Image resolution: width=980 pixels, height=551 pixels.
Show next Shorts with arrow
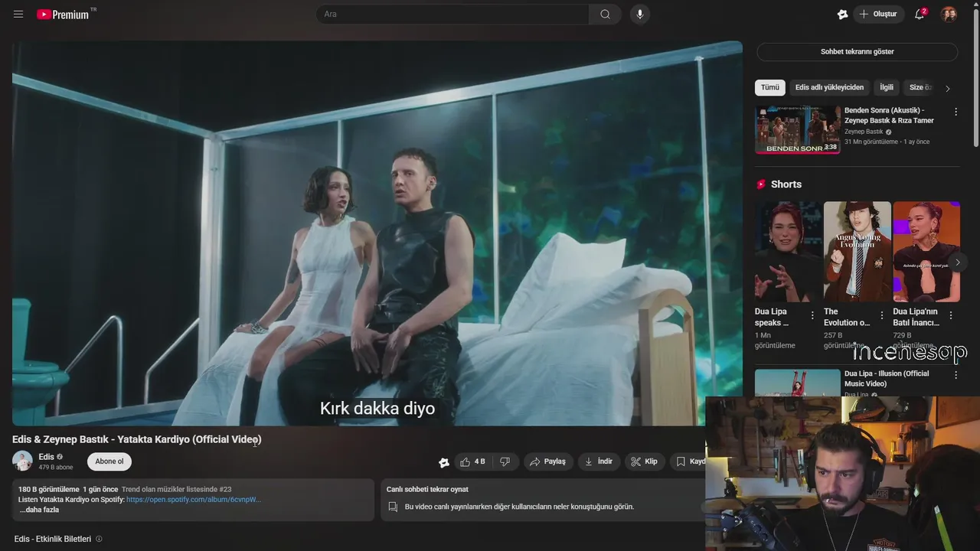tap(957, 262)
